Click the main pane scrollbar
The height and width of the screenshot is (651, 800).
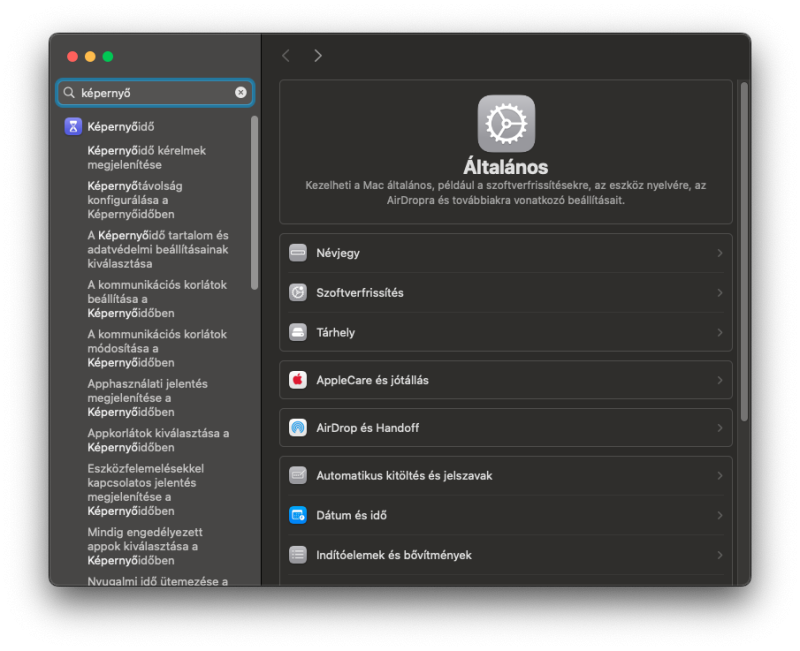click(x=744, y=252)
